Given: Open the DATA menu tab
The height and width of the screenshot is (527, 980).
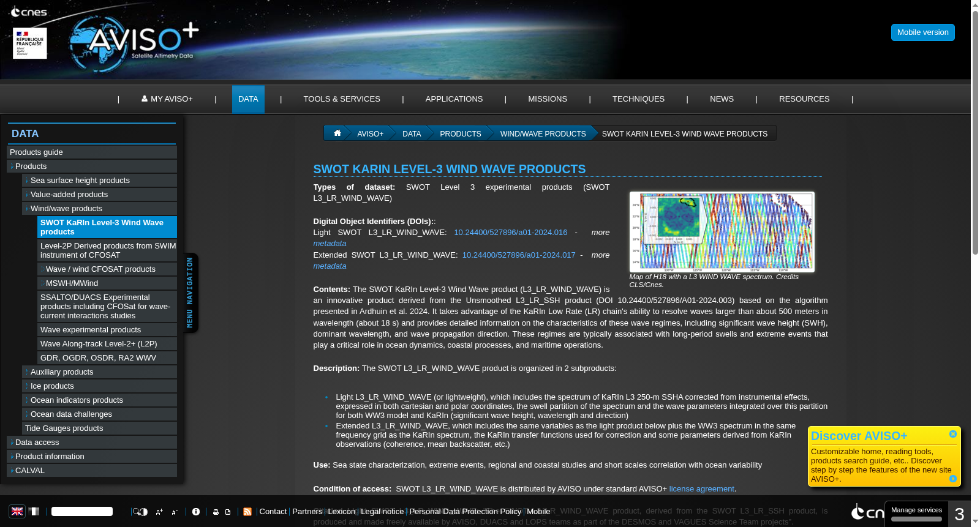Looking at the screenshot, I should (x=248, y=99).
